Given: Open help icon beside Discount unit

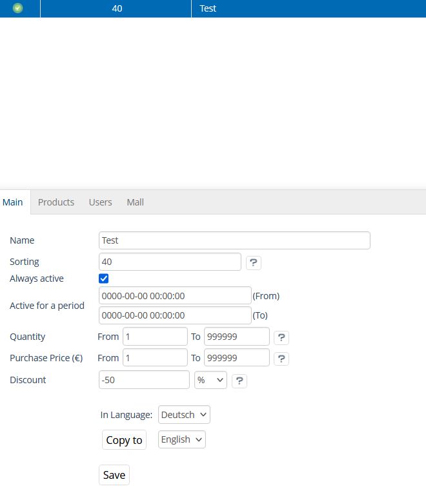Looking at the screenshot, I should pos(239,381).
